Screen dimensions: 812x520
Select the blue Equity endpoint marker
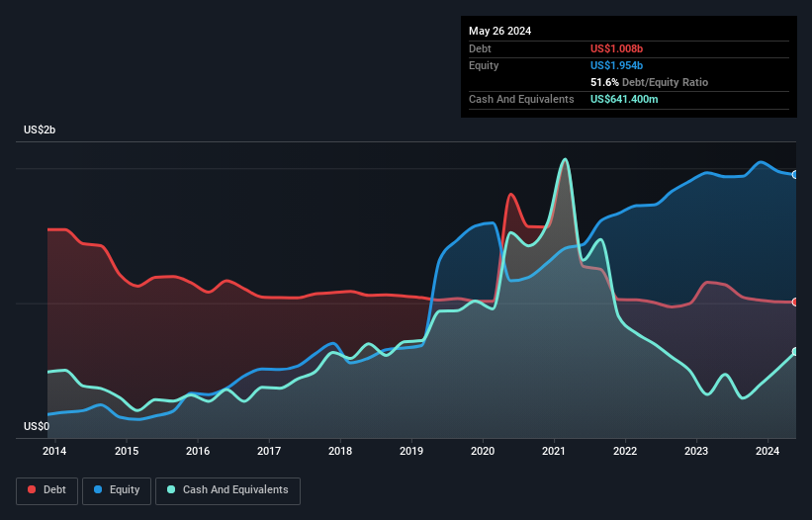795,174
